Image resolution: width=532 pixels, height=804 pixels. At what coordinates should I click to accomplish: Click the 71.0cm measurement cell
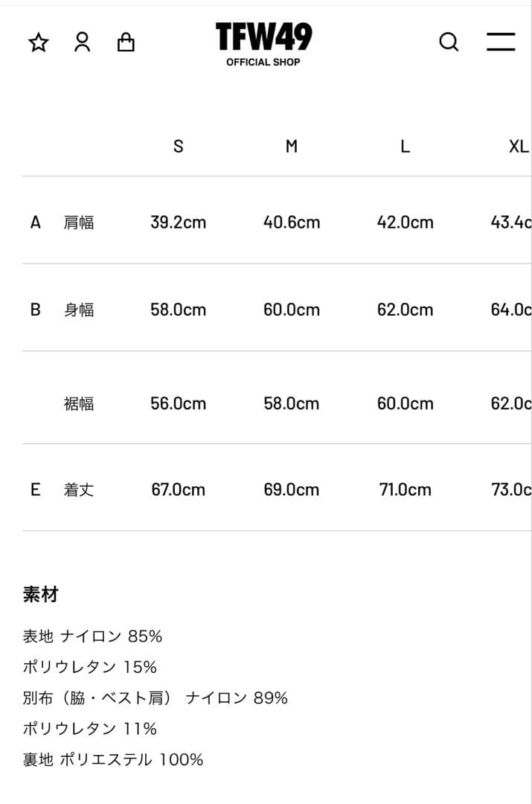(x=405, y=489)
